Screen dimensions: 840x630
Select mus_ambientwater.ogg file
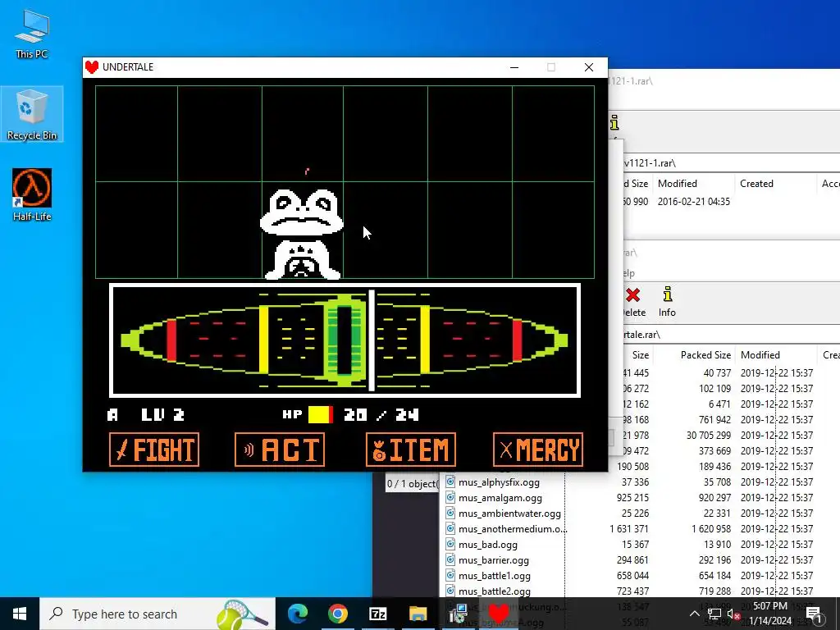coord(509,514)
